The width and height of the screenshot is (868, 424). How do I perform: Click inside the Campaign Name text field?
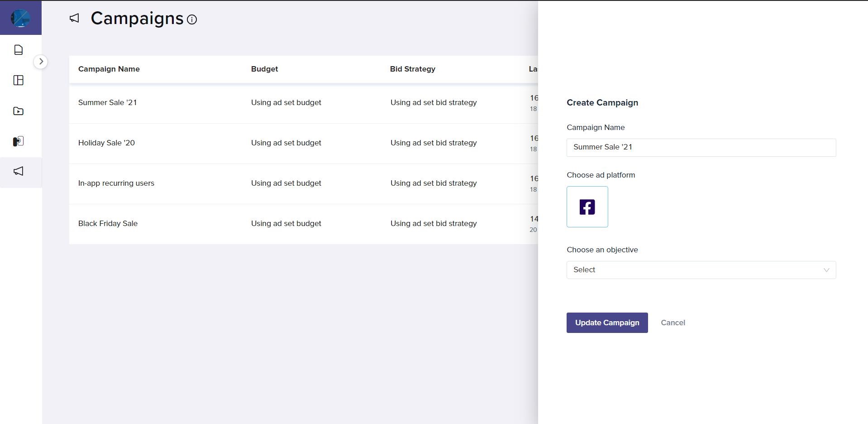click(x=701, y=147)
